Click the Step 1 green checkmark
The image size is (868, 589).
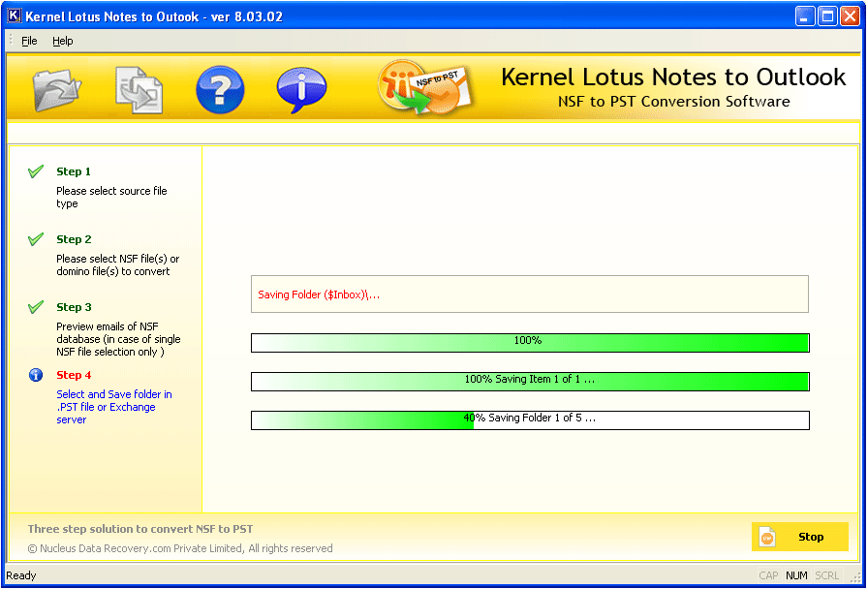(36, 171)
